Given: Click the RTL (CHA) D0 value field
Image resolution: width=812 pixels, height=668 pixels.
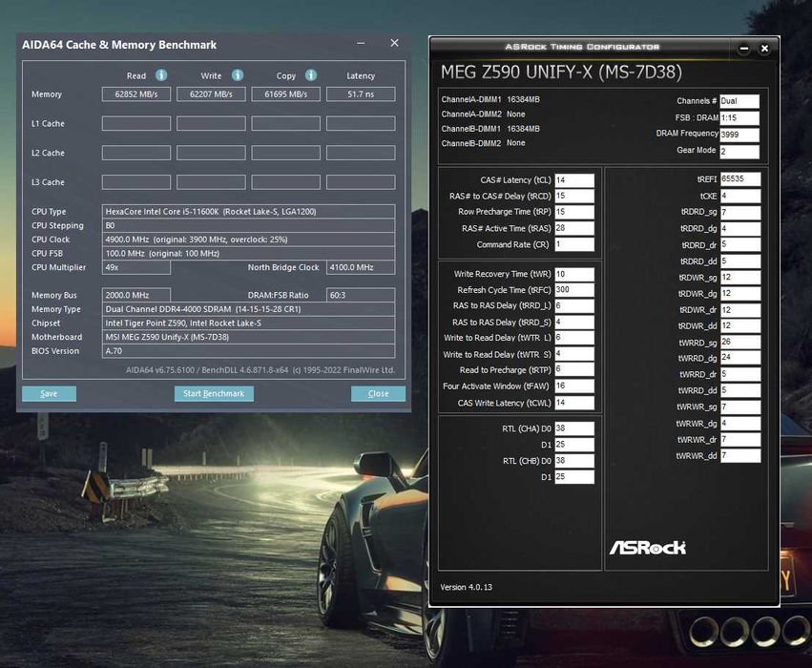Looking at the screenshot, I should coord(574,428).
